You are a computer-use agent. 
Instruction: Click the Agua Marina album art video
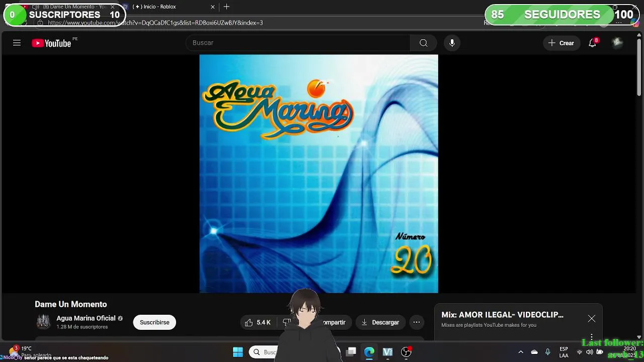318,173
